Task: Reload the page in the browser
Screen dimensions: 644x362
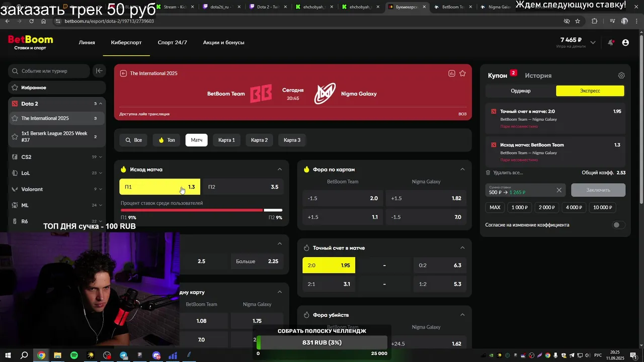Action: (31, 21)
